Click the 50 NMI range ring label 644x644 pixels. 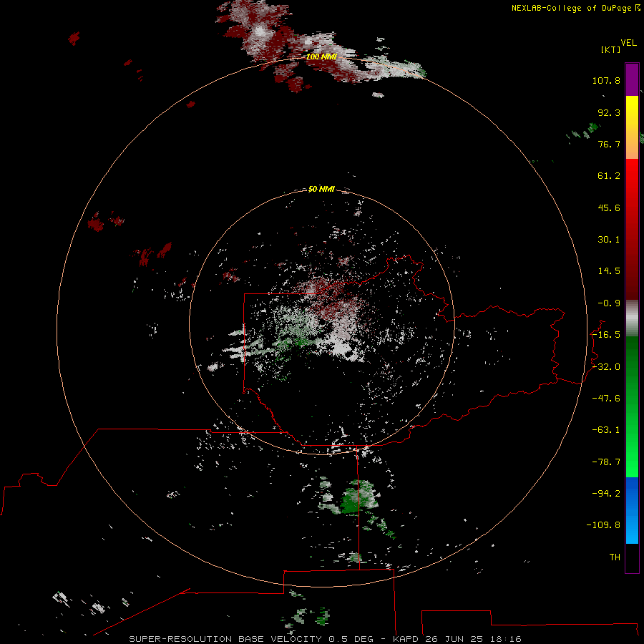[321, 189]
